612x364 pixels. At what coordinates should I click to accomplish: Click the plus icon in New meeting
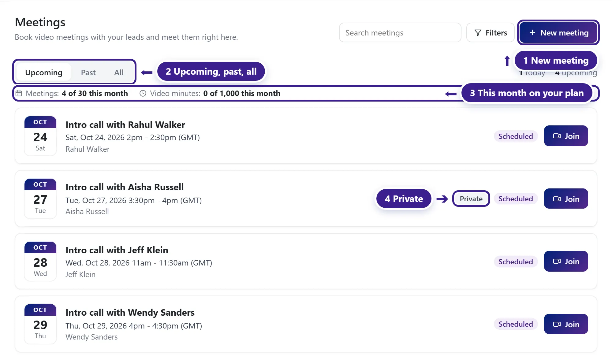coord(532,32)
